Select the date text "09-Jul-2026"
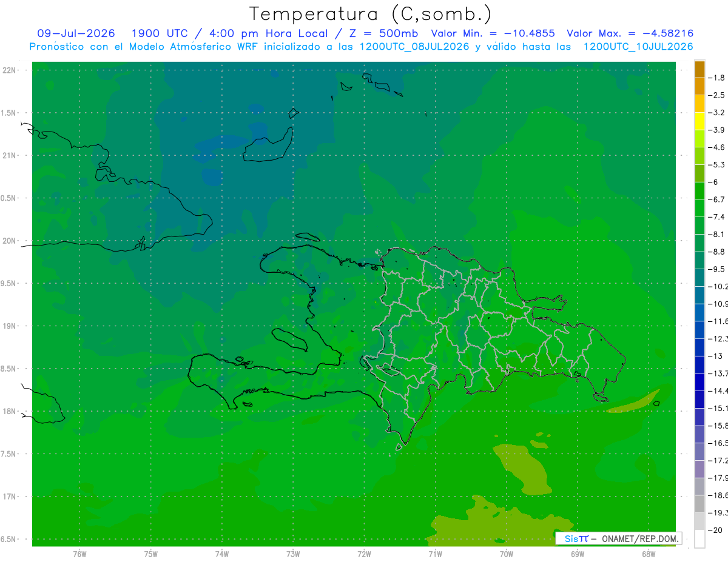 [x=76, y=33]
